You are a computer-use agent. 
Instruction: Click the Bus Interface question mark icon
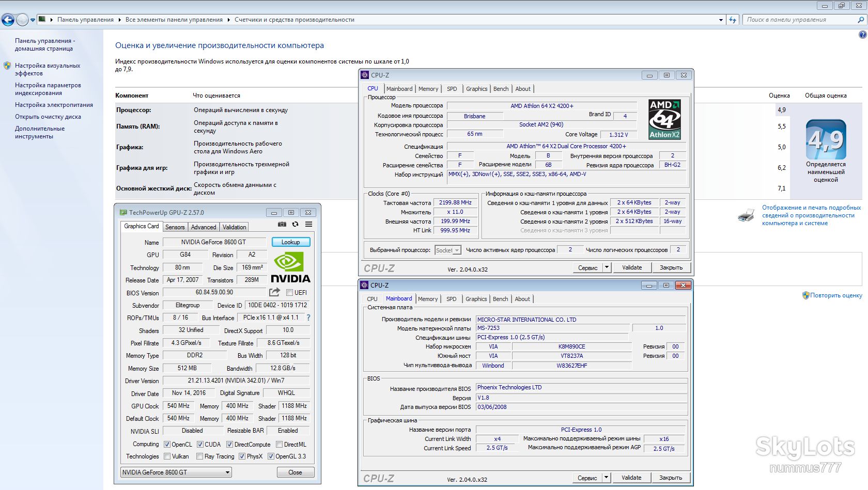click(x=308, y=318)
